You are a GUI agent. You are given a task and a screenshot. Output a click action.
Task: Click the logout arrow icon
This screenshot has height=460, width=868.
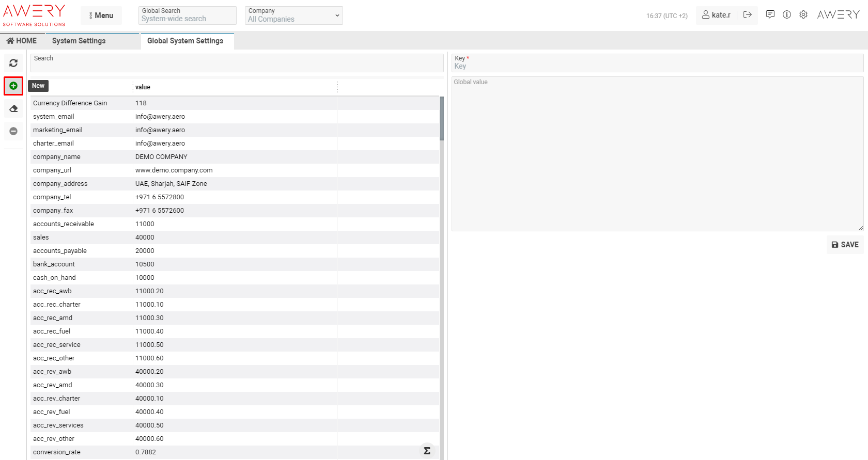[x=747, y=15]
